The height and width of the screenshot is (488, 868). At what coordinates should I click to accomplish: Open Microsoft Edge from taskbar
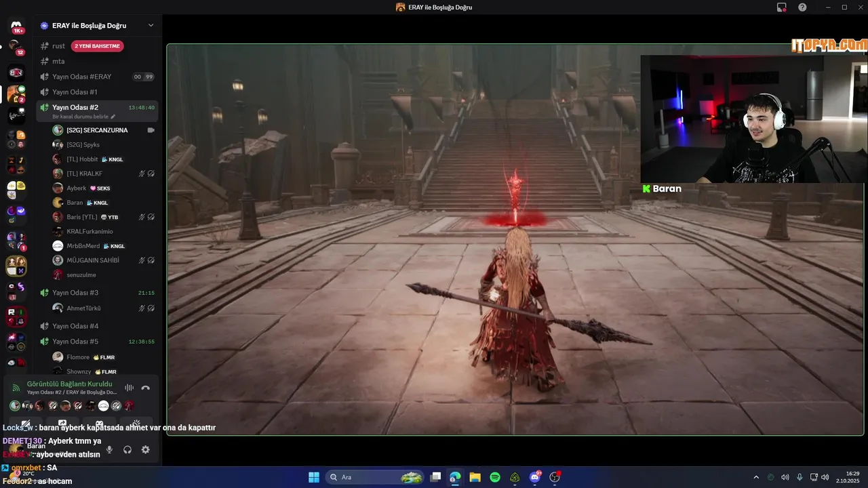click(x=455, y=477)
